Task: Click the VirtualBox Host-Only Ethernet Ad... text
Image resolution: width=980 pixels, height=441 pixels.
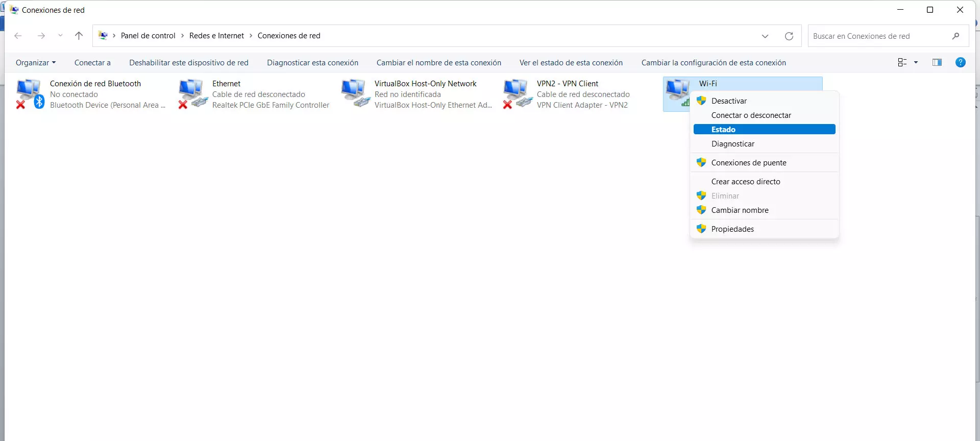Action: 433,105
